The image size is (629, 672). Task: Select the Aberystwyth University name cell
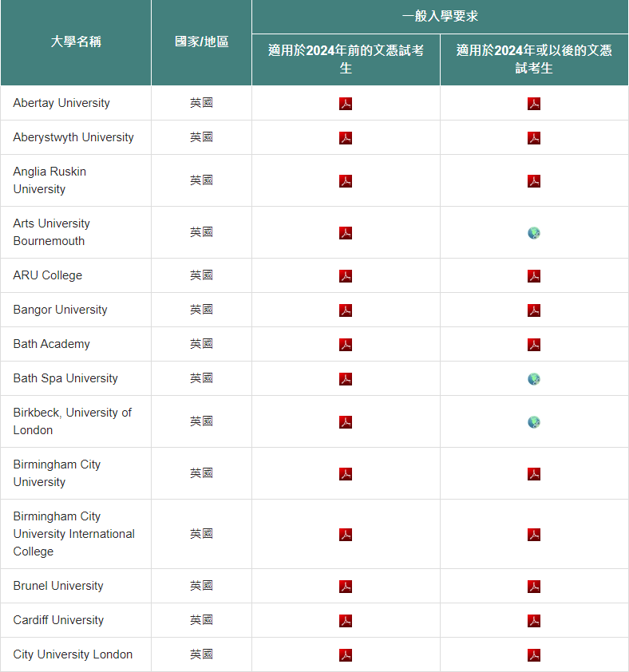[x=76, y=137]
